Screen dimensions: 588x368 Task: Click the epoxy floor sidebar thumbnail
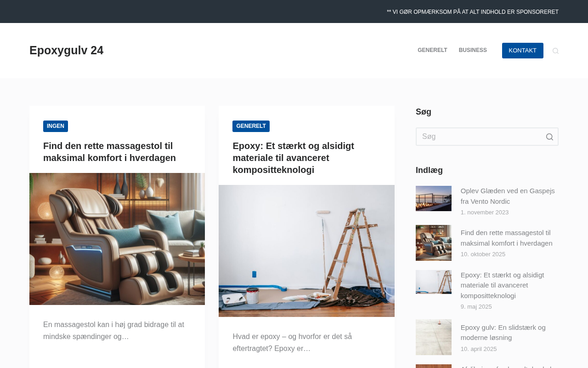click(x=434, y=337)
